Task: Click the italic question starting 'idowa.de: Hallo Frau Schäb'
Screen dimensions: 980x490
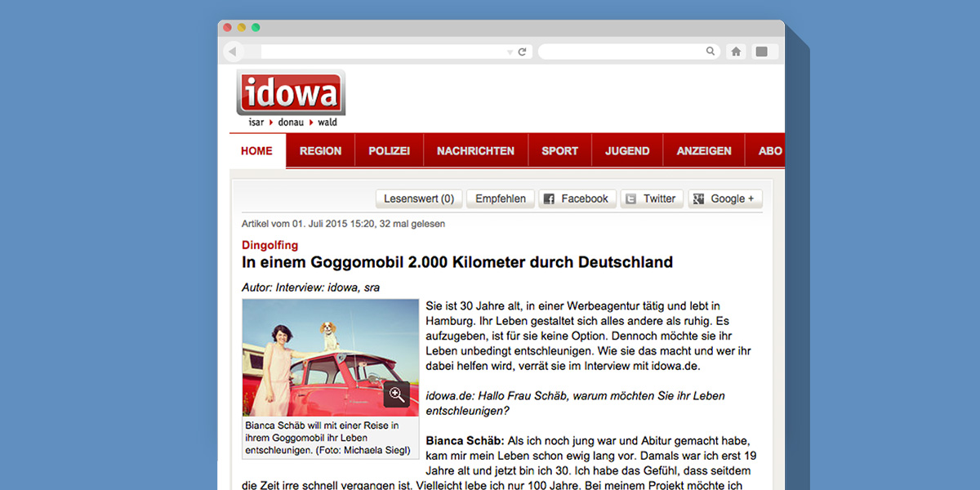Action: (x=576, y=403)
